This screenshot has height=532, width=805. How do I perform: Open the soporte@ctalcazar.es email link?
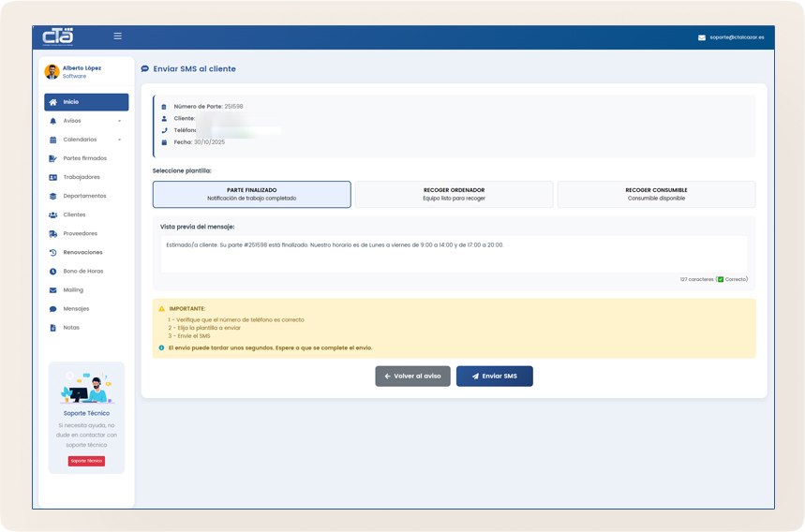tap(737, 37)
